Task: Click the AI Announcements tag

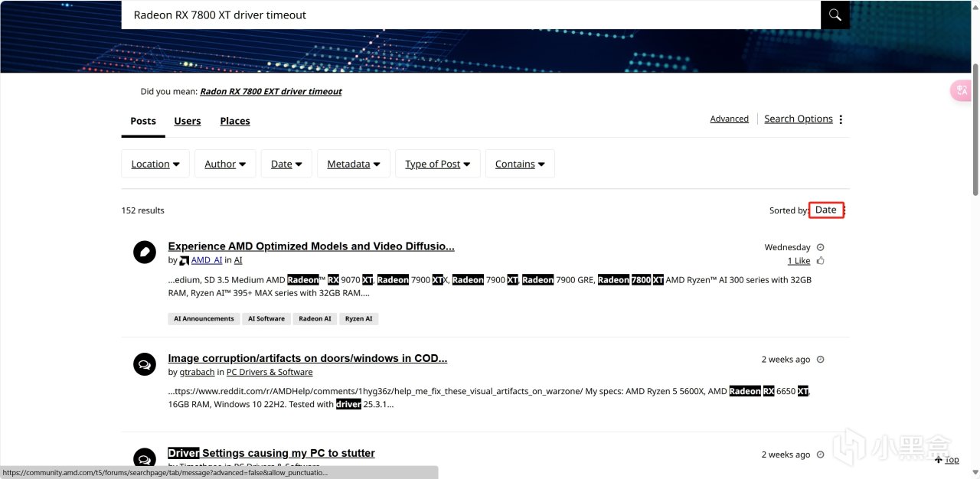Action: pyautogui.click(x=204, y=319)
